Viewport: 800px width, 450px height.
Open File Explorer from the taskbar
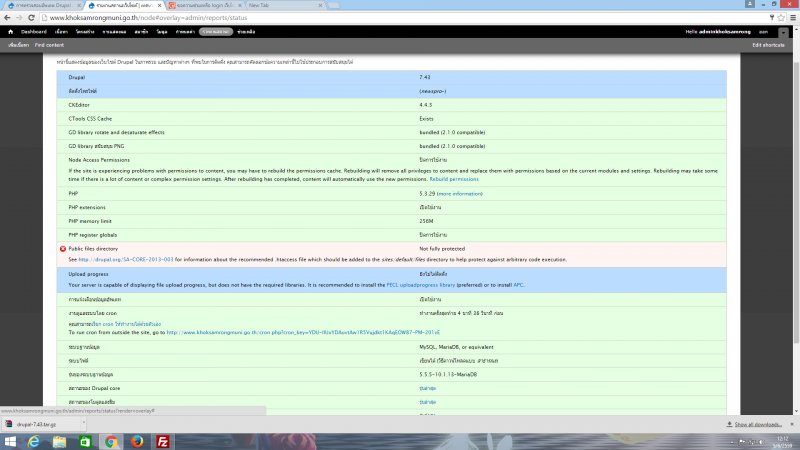59,442
